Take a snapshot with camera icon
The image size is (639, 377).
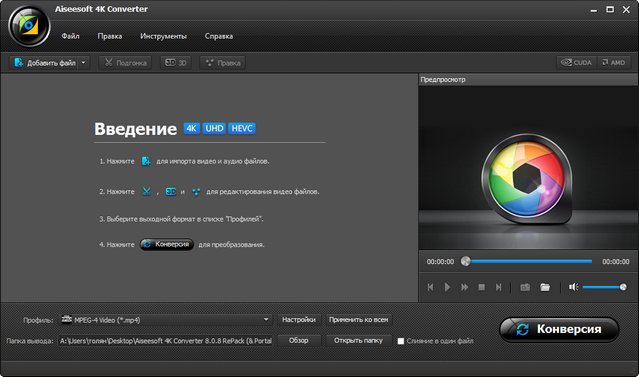525,287
